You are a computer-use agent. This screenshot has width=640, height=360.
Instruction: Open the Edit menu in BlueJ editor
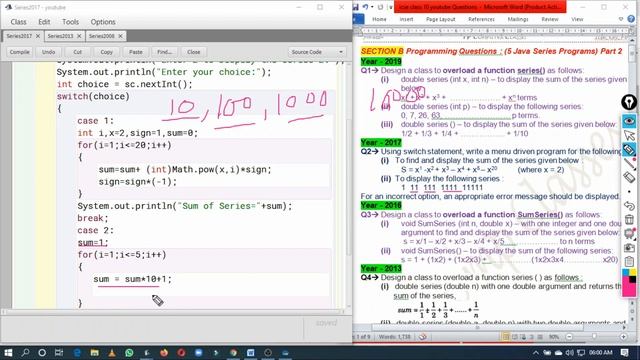pos(44,22)
